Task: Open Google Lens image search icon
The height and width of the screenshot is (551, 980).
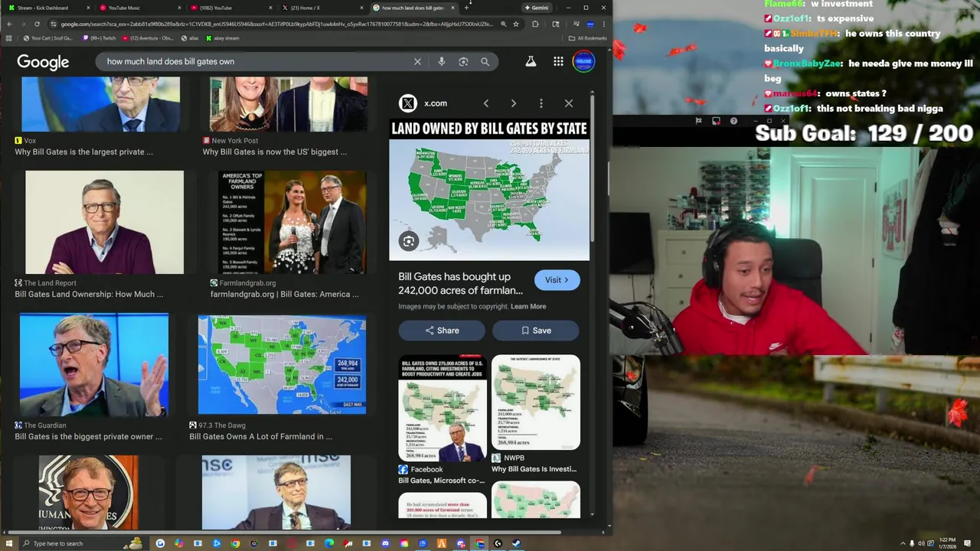Action: (463, 61)
